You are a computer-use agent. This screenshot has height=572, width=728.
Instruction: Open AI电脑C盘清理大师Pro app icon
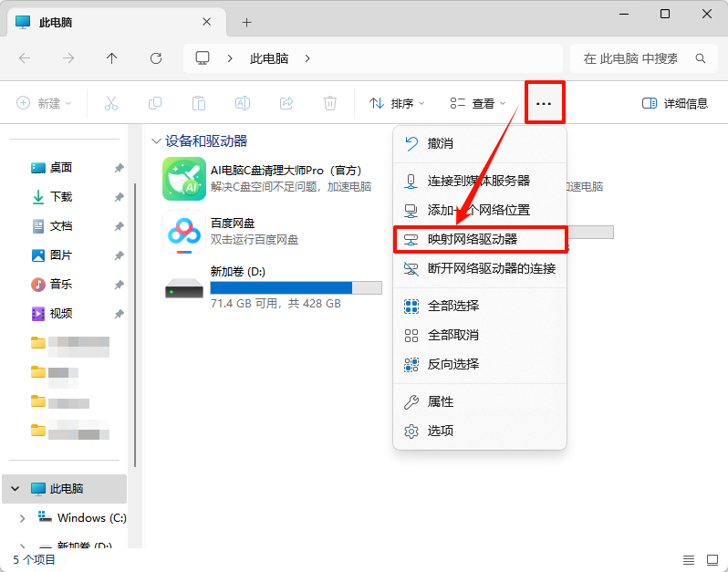coord(184,179)
